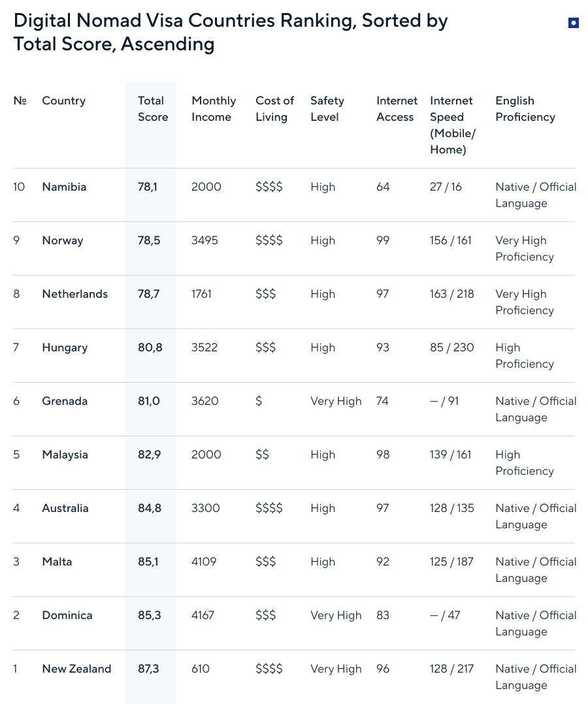Image resolution: width=588 pixels, height=704 pixels.
Task: Sort by Internet Speed (Mobile/Home) header
Action: coord(452,125)
